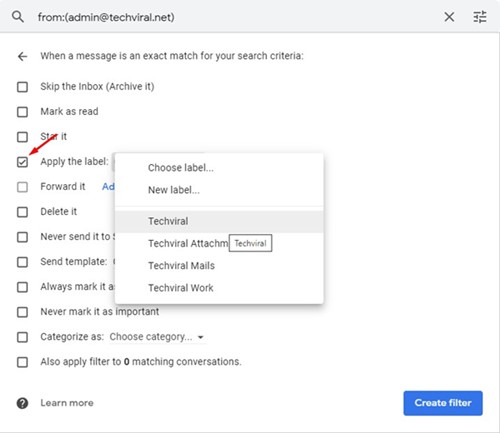Tick the Star it checkbox
The image size is (500, 433).
point(22,137)
